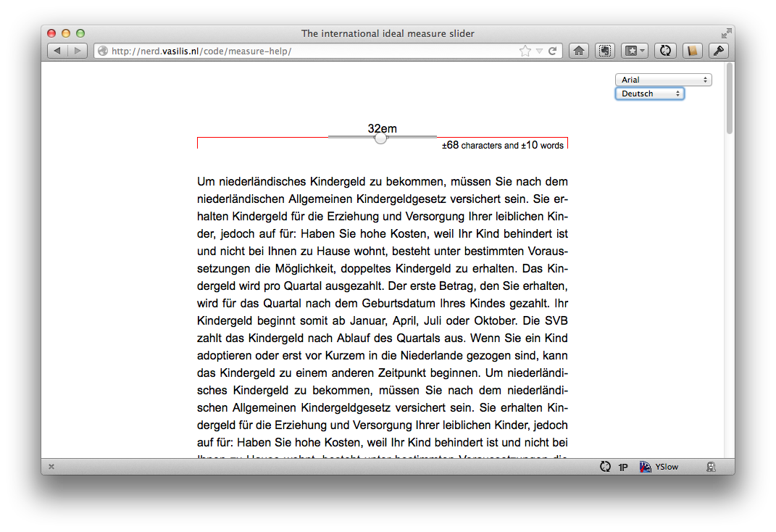Open the Deutsch language dropdown
The height and width of the screenshot is (532, 776).
(x=649, y=93)
